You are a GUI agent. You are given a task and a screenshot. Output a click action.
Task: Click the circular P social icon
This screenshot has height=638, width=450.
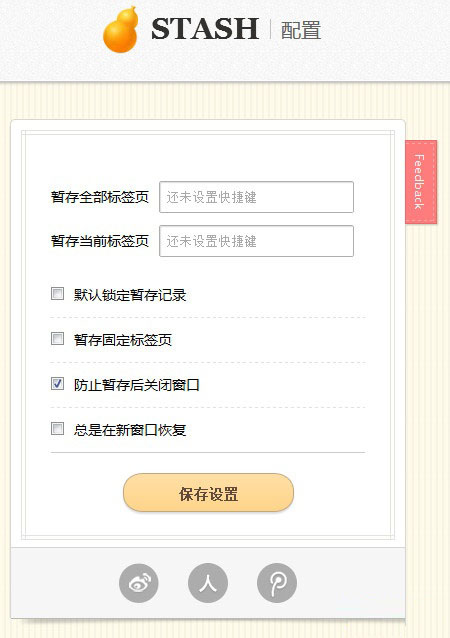277,583
